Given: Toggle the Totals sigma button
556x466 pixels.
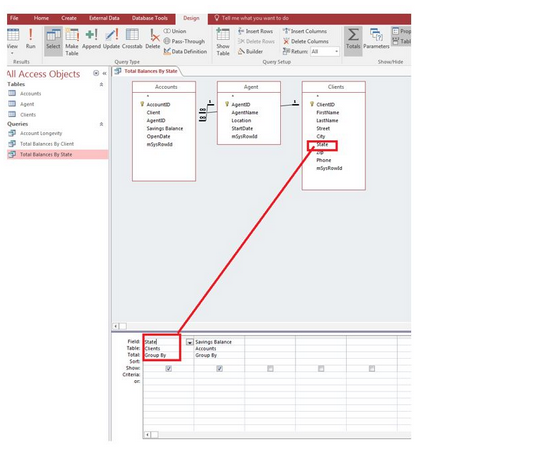Looking at the screenshot, I should pos(353,39).
